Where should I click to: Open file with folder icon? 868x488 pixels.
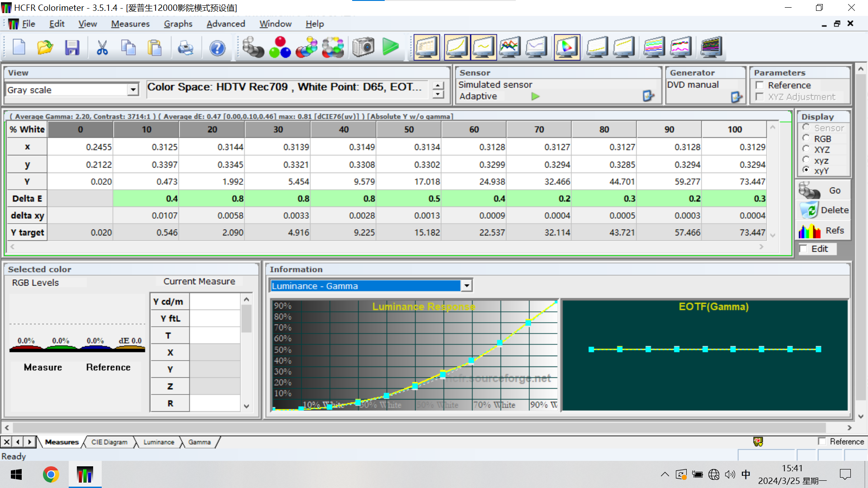[x=45, y=47]
